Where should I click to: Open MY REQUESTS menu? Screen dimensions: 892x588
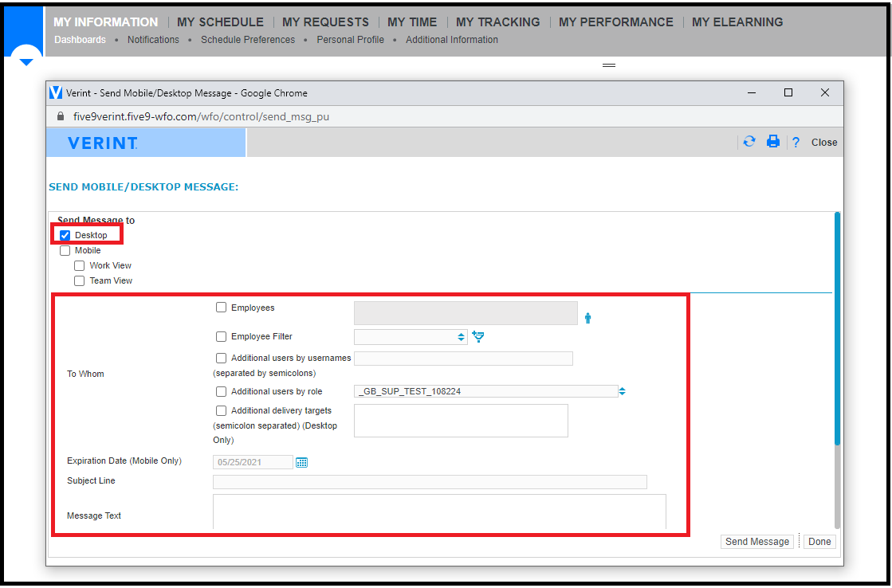(325, 22)
